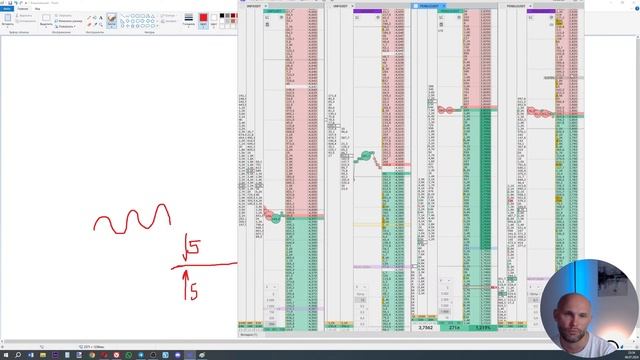Open the shape Outline dropdown in Paint
The height and width of the screenshot is (360, 640).
point(169,16)
